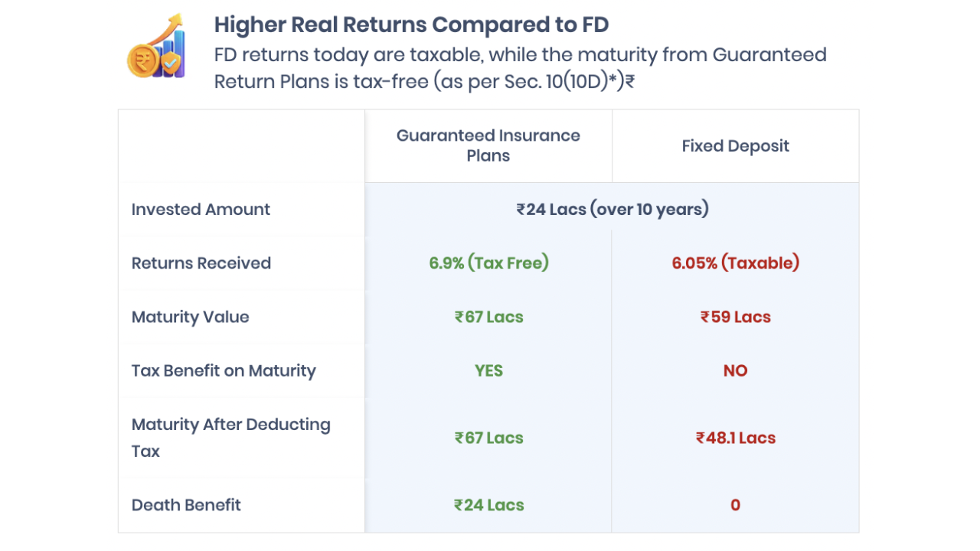The width and height of the screenshot is (980, 551).
Task: Select the 'Maturity Value' row label
Action: pos(191,317)
